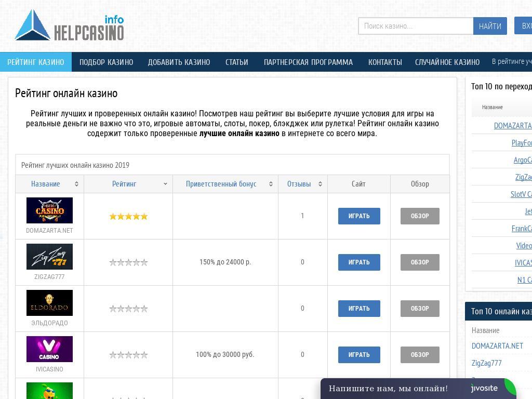The width and height of the screenshot is (532, 399).
Task: Open N1 Ca link in sidebar top list
Action: [x=524, y=280]
